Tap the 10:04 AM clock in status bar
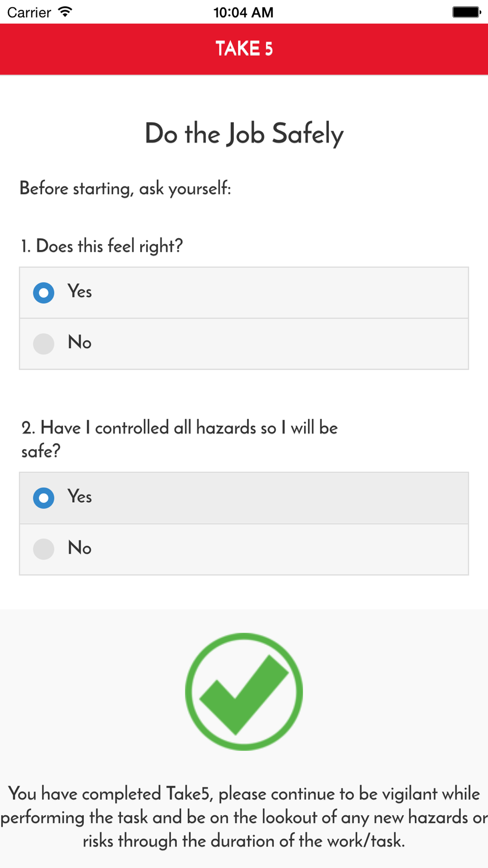Screen dimensions: 488x868 click(244, 12)
